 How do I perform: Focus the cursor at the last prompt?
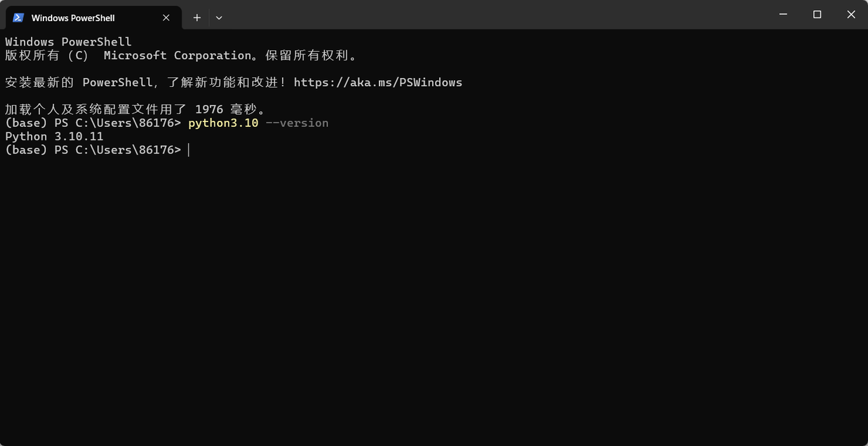[189, 150]
